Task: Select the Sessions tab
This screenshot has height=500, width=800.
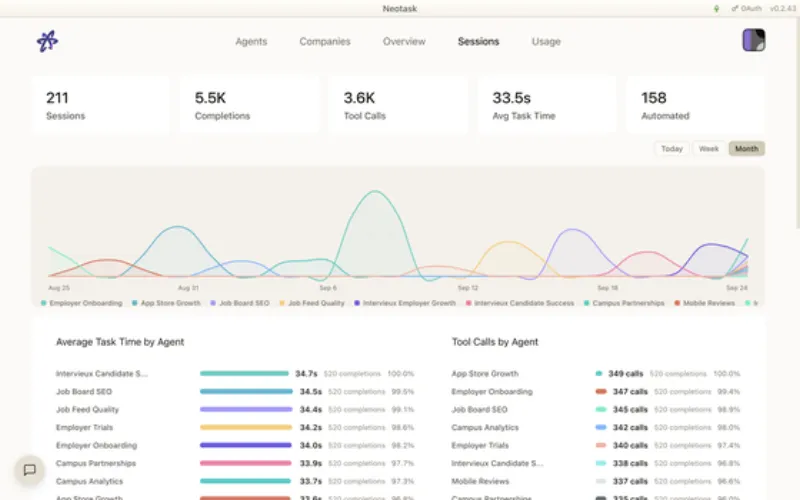Action: (479, 41)
